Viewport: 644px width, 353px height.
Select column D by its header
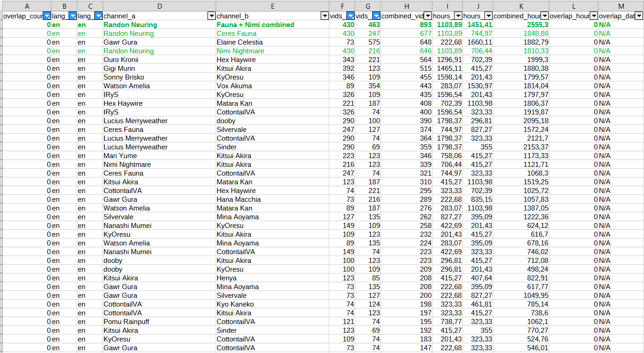(160, 6)
